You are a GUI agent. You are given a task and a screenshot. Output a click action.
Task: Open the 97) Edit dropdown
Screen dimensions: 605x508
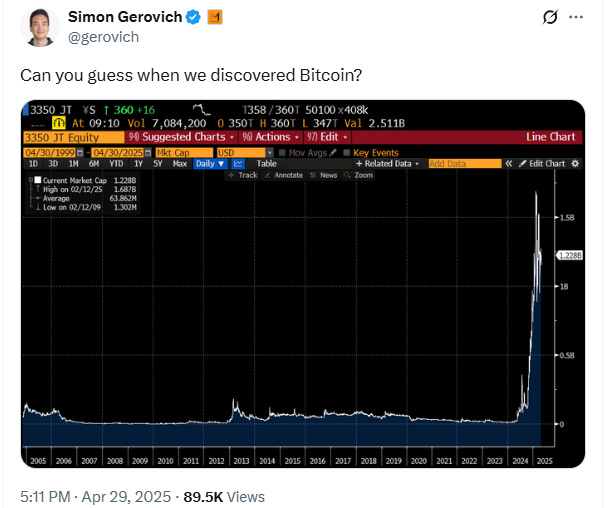coord(327,137)
